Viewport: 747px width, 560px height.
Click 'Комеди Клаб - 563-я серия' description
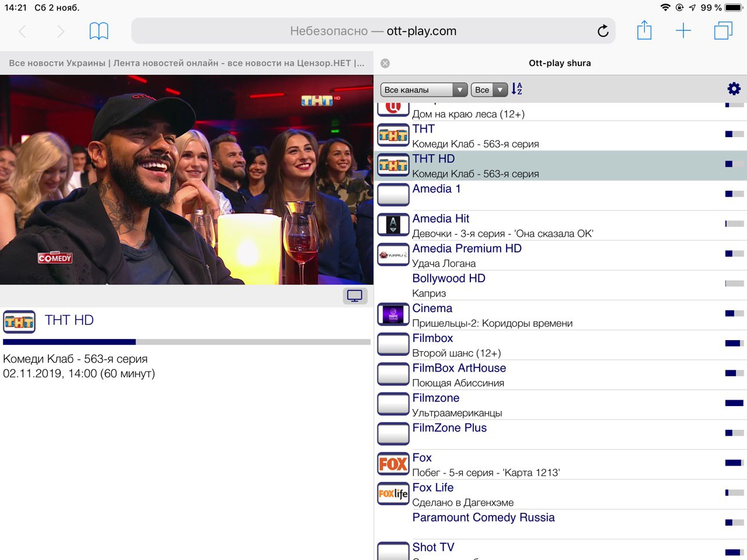[75, 359]
